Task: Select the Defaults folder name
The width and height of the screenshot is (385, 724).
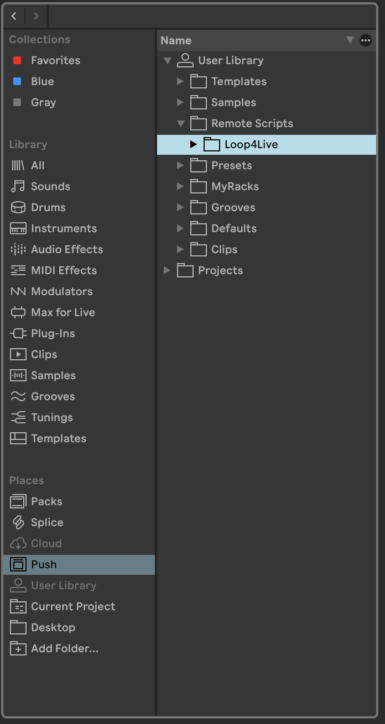Action: 234,229
